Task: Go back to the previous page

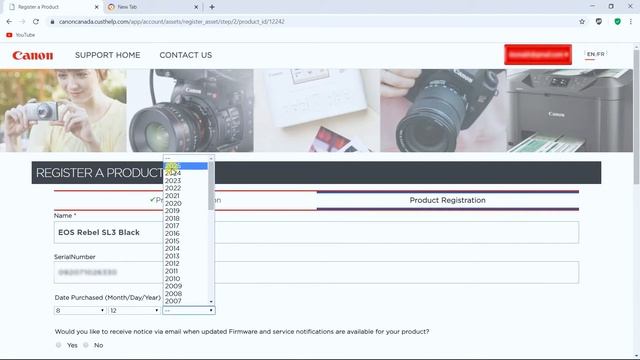Action: (9, 22)
